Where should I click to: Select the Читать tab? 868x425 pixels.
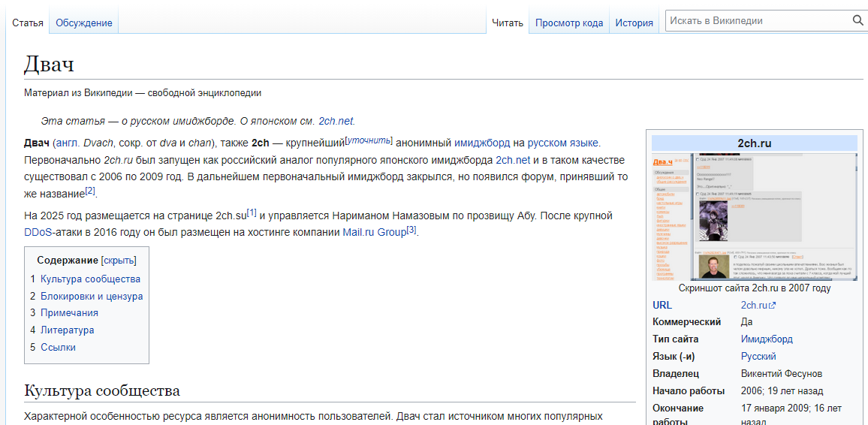[x=508, y=23]
